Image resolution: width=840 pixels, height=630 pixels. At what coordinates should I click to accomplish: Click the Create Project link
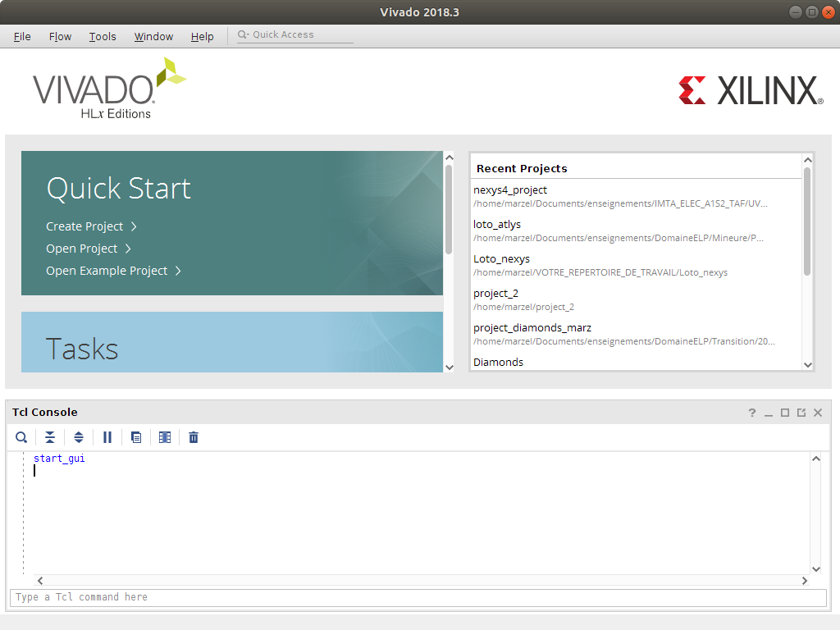point(84,226)
